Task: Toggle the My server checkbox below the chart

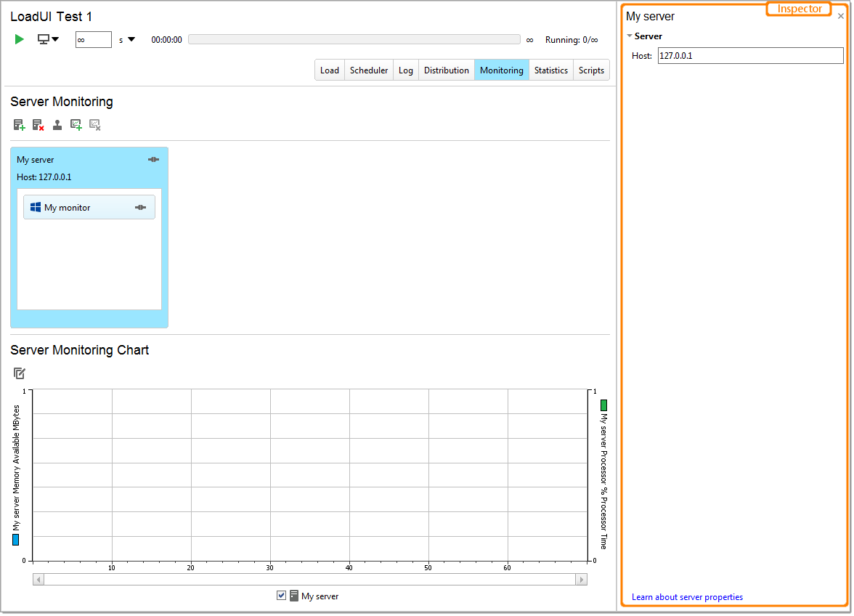Action: tap(281, 596)
